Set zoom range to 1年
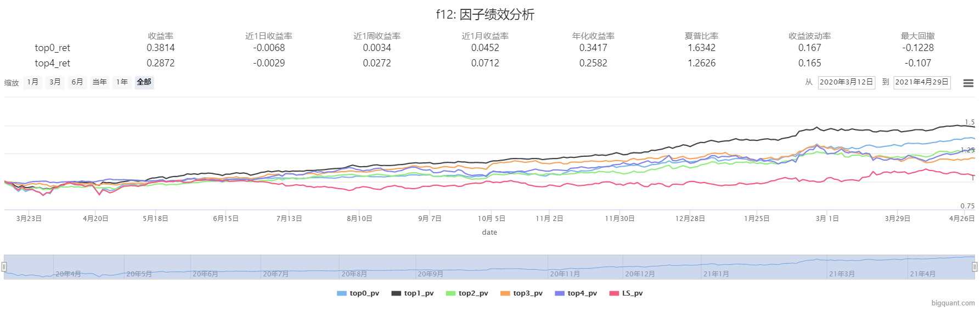 (x=122, y=82)
